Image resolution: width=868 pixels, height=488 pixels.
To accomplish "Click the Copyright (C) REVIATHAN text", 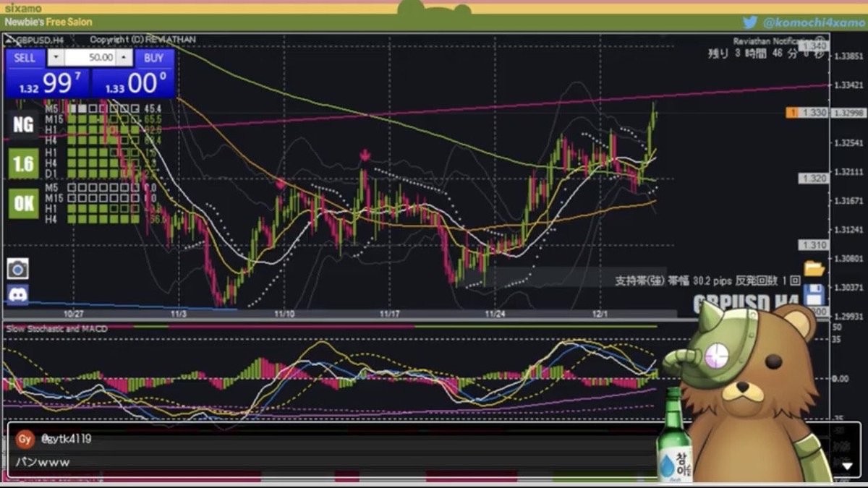I will [142, 40].
